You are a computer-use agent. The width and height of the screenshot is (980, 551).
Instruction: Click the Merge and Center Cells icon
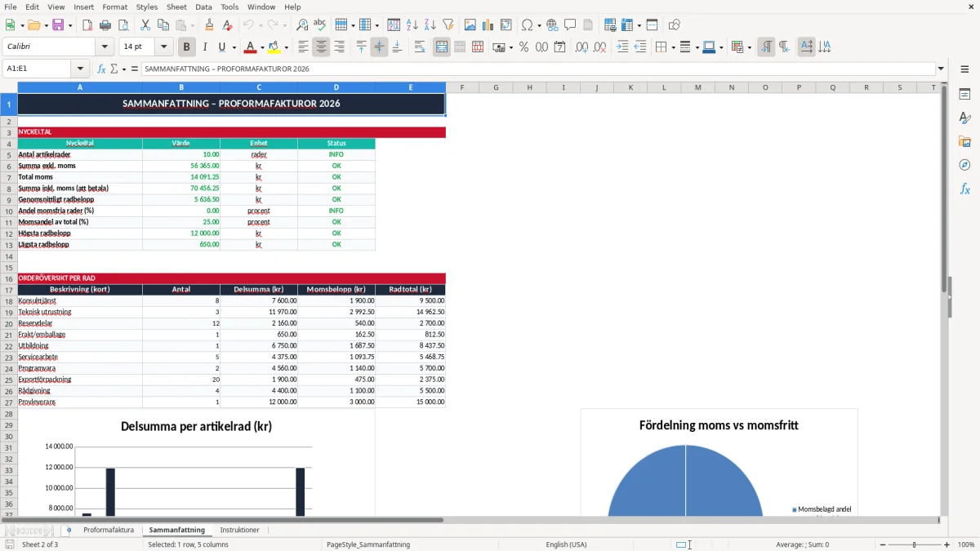(x=442, y=47)
